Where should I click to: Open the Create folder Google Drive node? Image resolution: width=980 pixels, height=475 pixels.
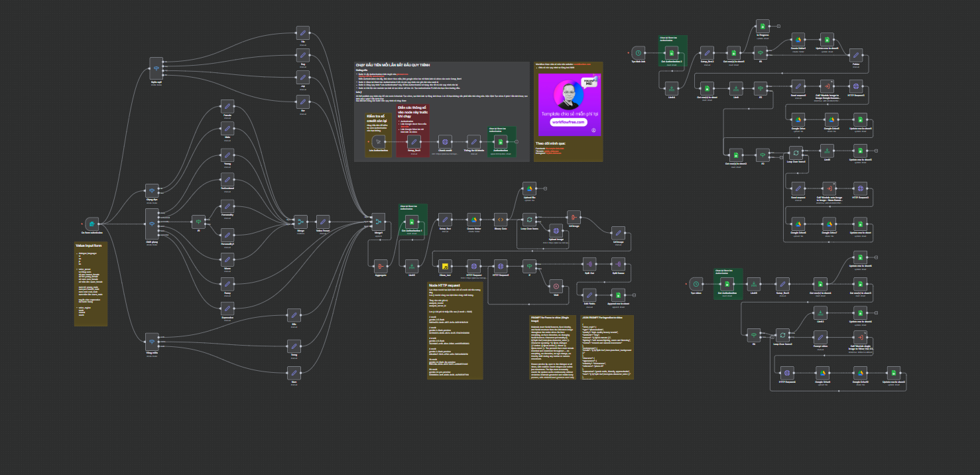473,219
